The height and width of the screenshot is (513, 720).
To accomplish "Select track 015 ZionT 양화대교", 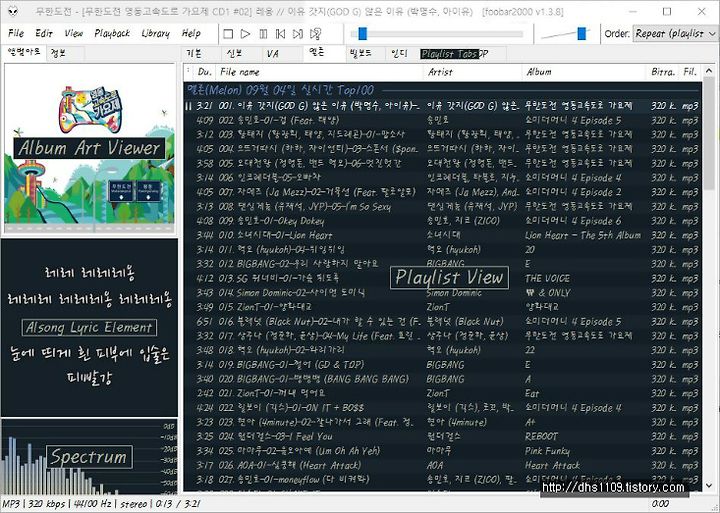I will (x=443, y=307).
